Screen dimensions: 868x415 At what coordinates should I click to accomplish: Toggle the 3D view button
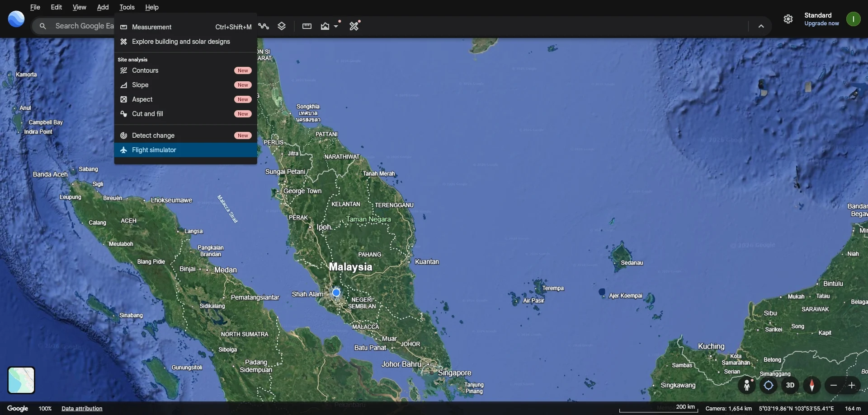click(790, 385)
